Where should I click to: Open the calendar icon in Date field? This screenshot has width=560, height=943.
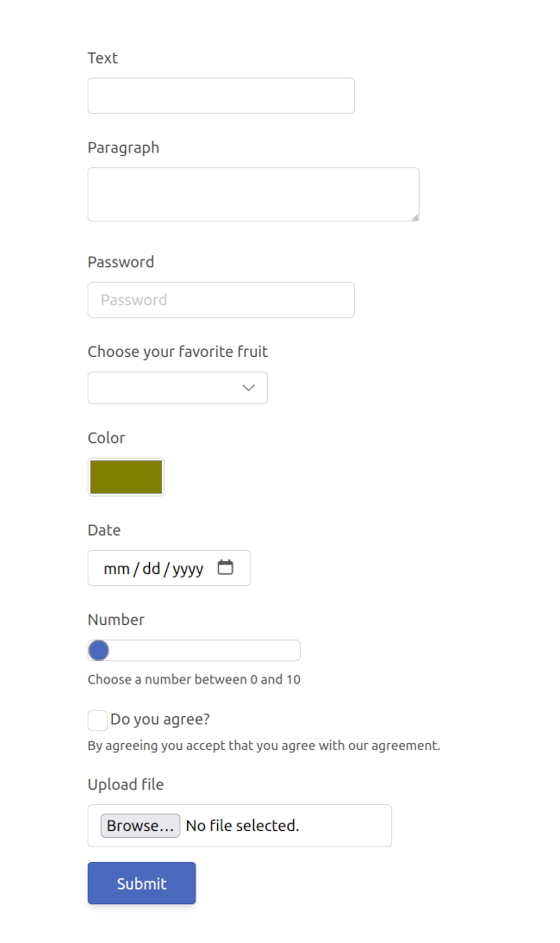click(226, 567)
